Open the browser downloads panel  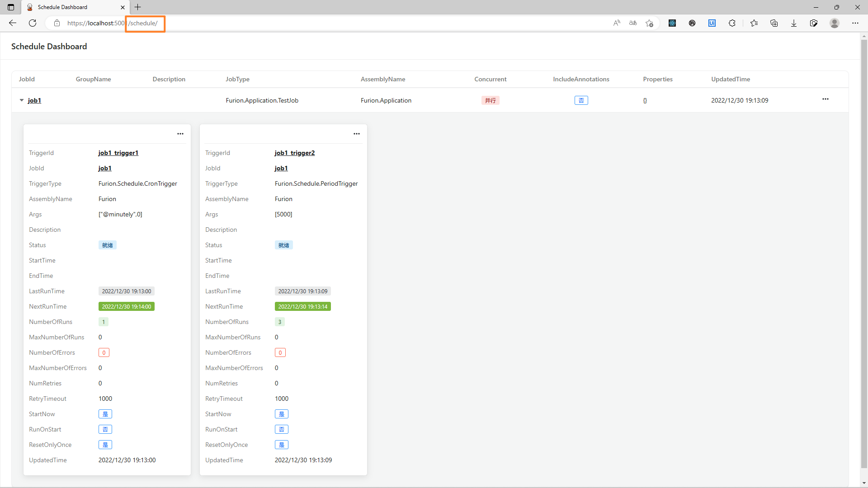(793, 23)
